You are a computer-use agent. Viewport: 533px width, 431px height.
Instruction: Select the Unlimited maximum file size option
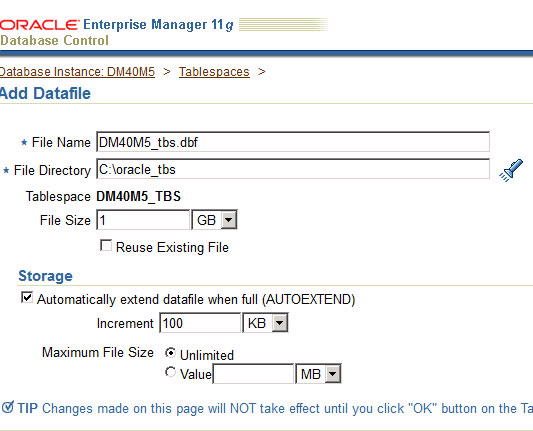170,353
